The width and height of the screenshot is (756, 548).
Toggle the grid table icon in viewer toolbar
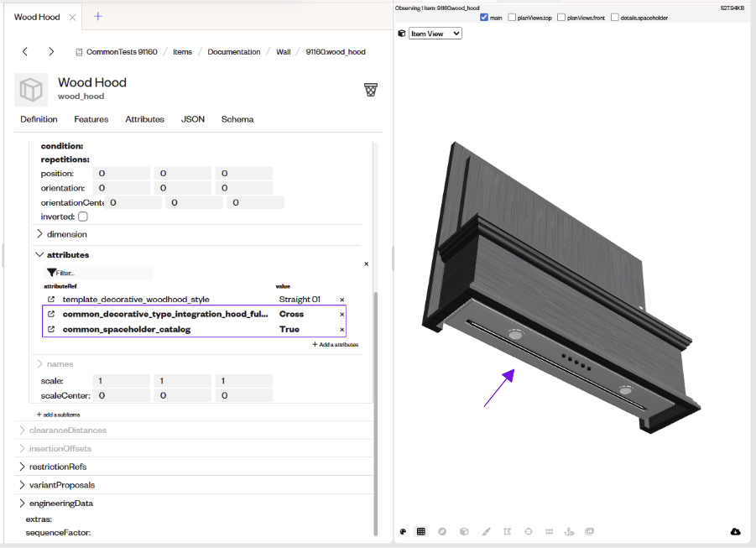point(421,531)
